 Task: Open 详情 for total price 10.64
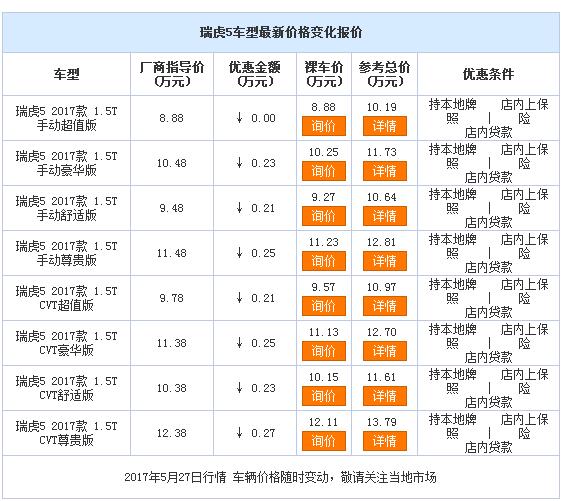pyautogui.click(x=385, y=216)
